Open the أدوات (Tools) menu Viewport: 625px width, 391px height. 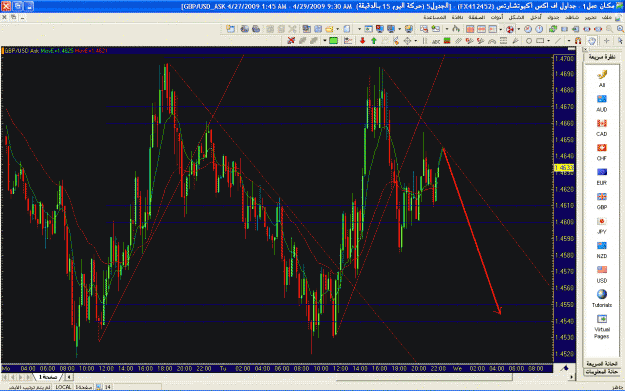(497, 18)
